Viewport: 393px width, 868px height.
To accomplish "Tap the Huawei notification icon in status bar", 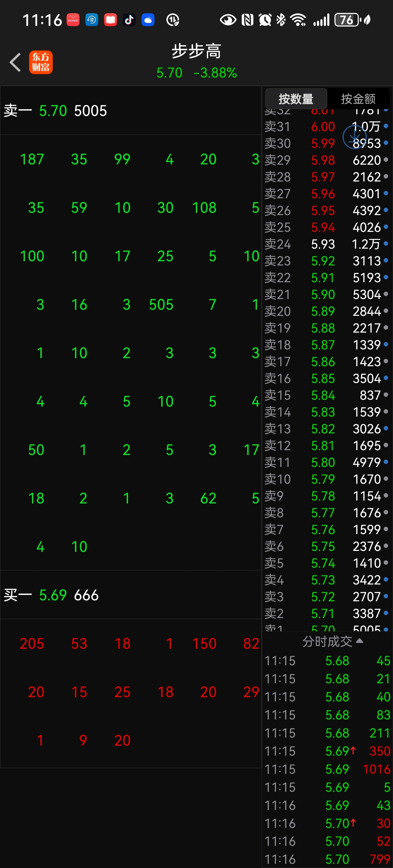I will coord(73,20).
